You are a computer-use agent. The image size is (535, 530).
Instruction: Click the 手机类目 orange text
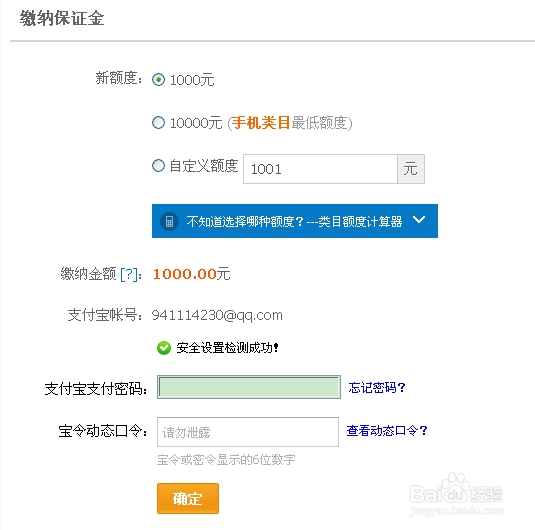tap(261, 123)
